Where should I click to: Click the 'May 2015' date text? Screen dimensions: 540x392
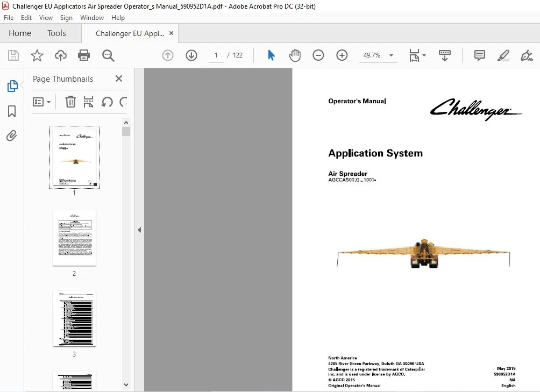[506, 368]
